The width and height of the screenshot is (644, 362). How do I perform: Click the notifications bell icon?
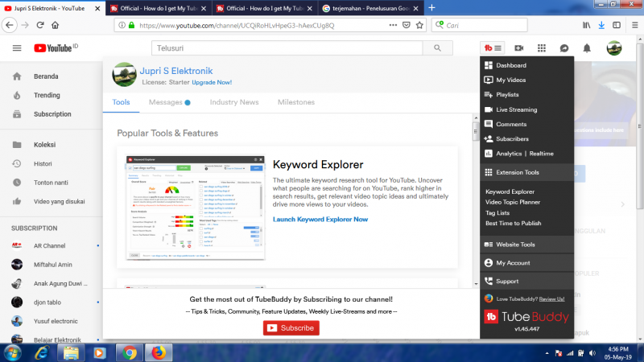(x=587, y=48)
